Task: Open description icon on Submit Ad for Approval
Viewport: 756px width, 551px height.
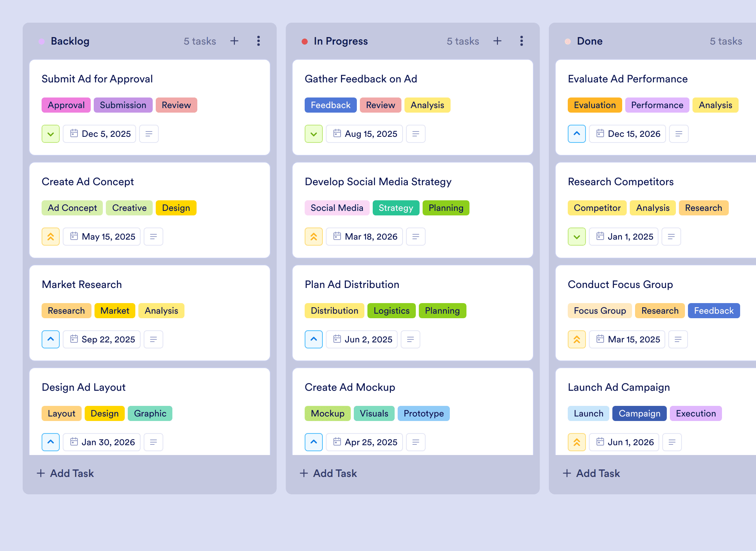Action: [149, 134]
